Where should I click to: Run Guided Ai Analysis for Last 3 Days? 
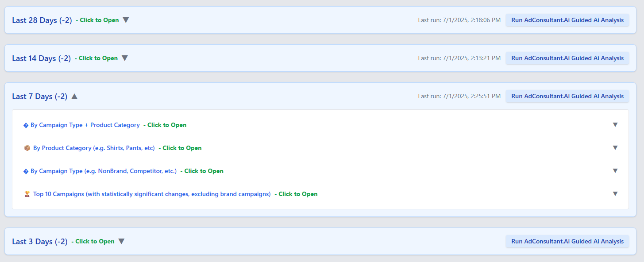pyautogui.click(x=567, y=241)
